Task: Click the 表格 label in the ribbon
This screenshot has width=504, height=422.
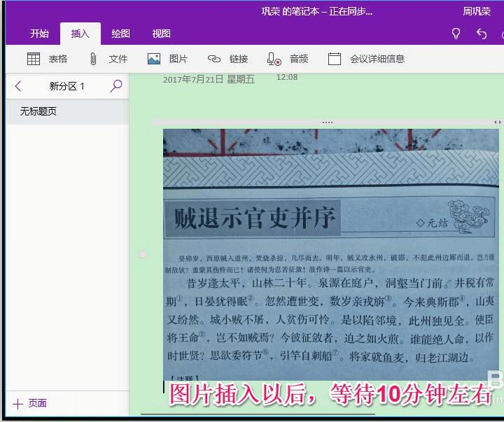Action: (58, 59)
